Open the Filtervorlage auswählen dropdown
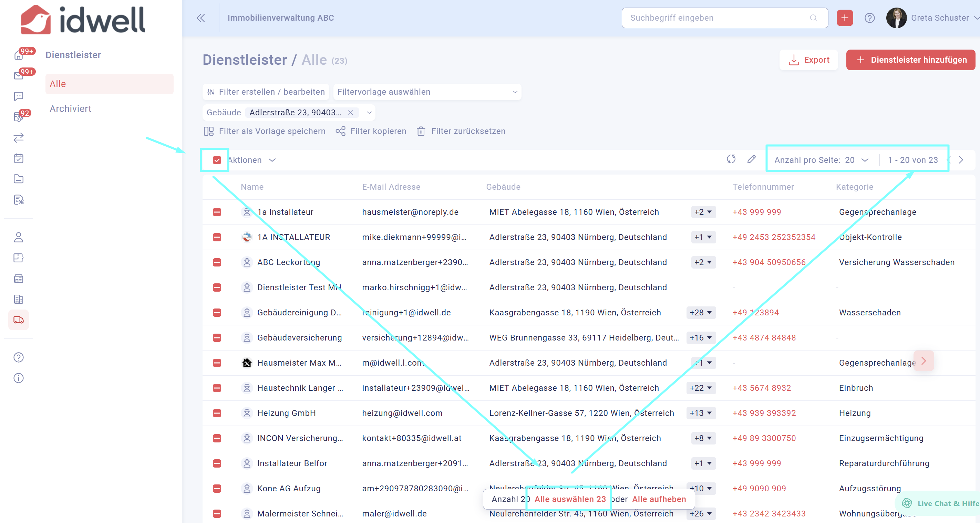 click(x=427, y=92)
